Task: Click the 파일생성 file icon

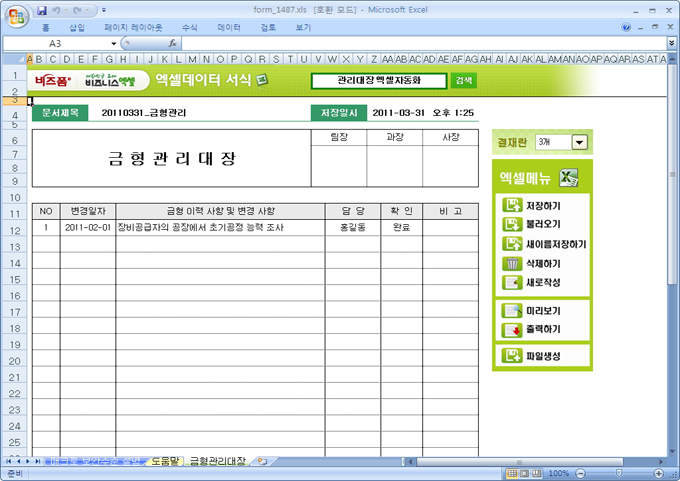Action: point(512,356)
